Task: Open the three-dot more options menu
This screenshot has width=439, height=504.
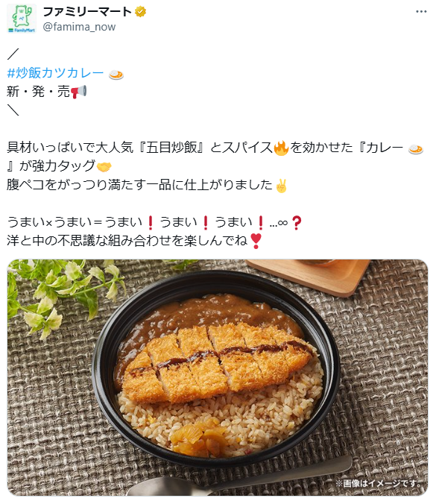Action: click(421, 12)
